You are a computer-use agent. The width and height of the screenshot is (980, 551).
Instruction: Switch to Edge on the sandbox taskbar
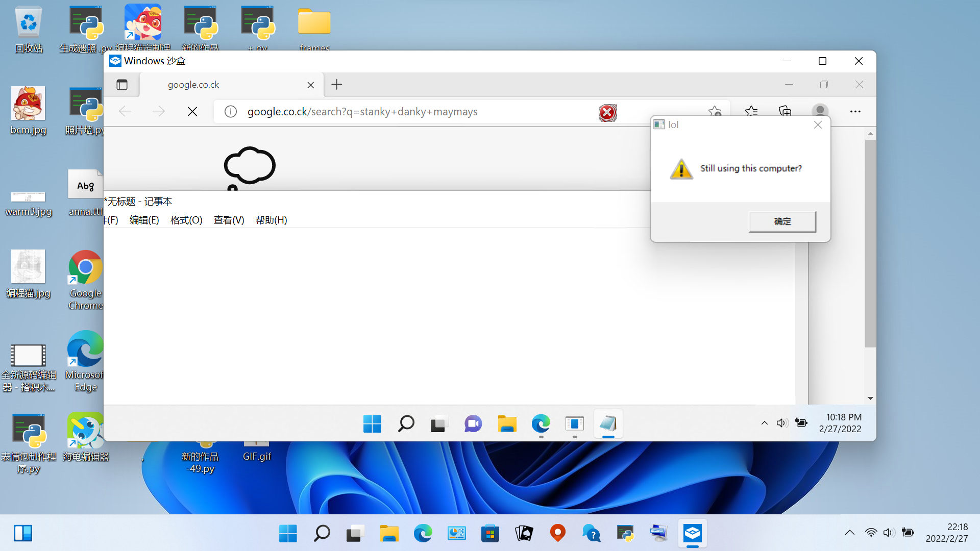pyautogui.click(x=541, y=423)
